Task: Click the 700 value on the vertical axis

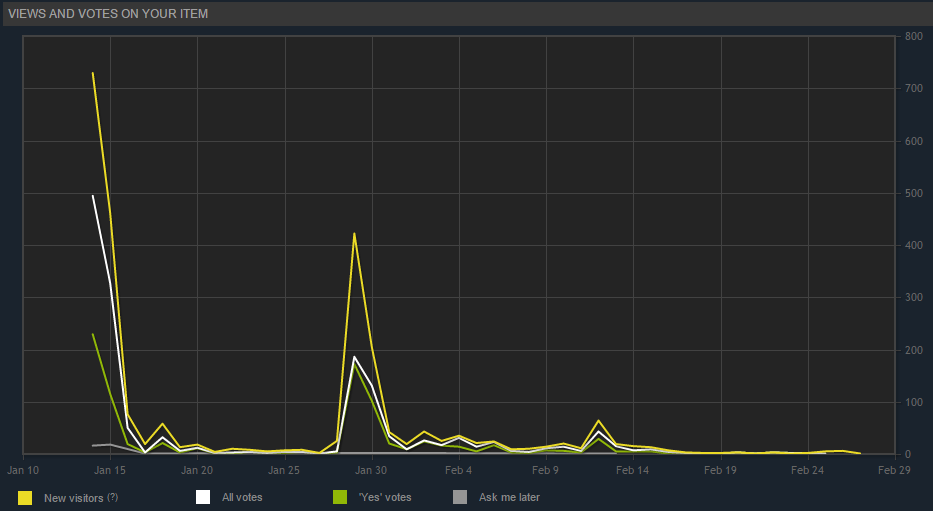Action: 913,88
